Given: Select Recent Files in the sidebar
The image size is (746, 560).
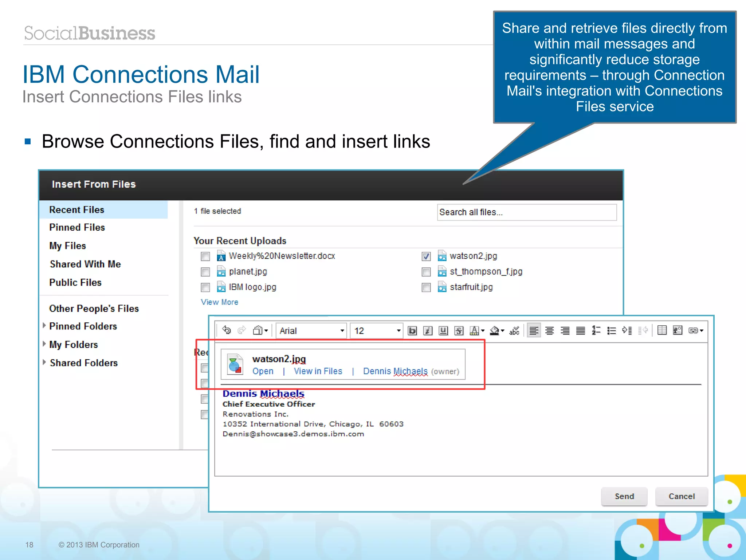Looking at the screenshot, I should click(x=103, y=210).
